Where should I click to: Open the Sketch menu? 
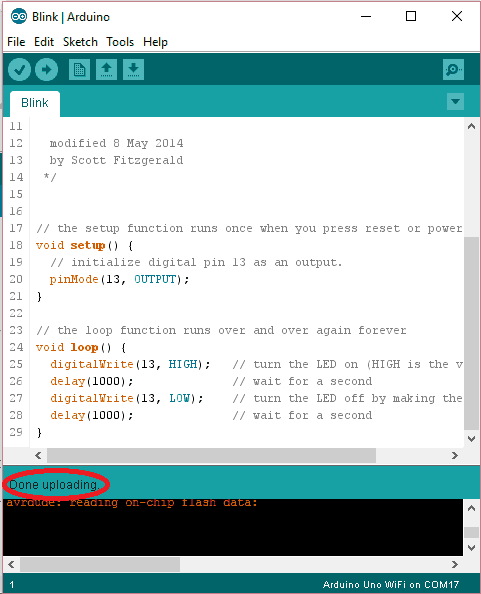pyautogui.click(x=80, y=42)
